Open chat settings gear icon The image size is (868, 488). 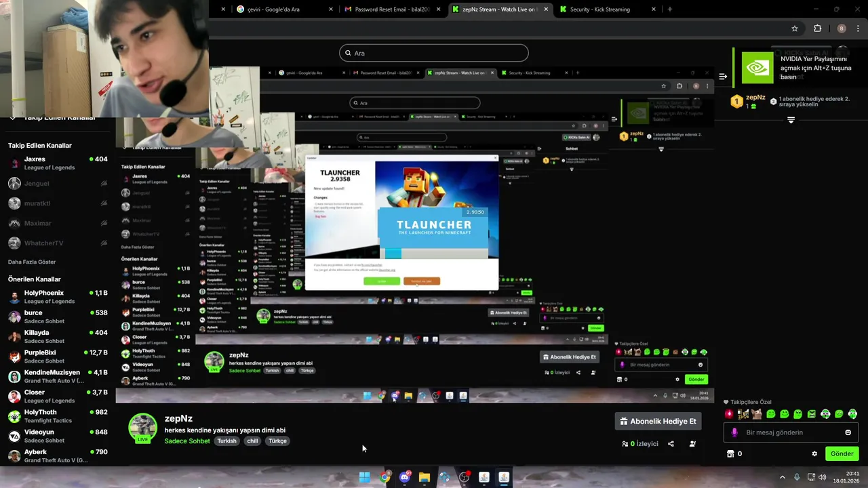[814, 454]
